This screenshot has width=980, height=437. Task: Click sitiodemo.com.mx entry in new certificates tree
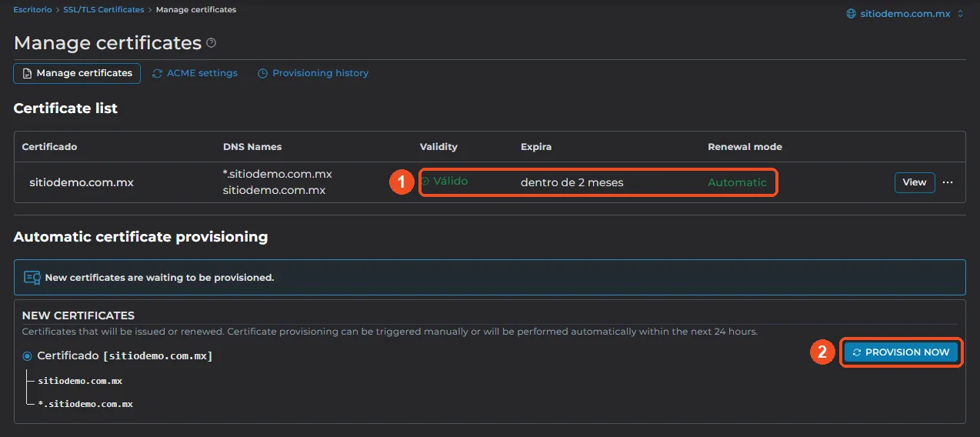[80, 381]
